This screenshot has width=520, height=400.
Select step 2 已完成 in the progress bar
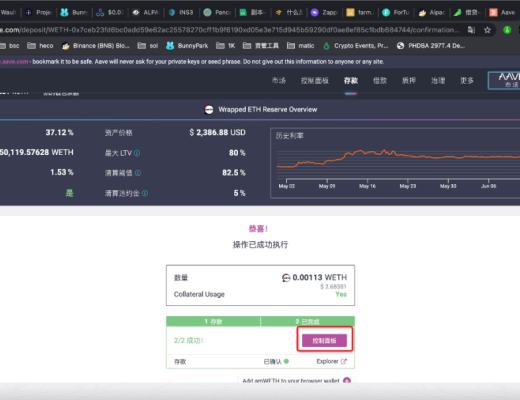click(x=307, y=321)
